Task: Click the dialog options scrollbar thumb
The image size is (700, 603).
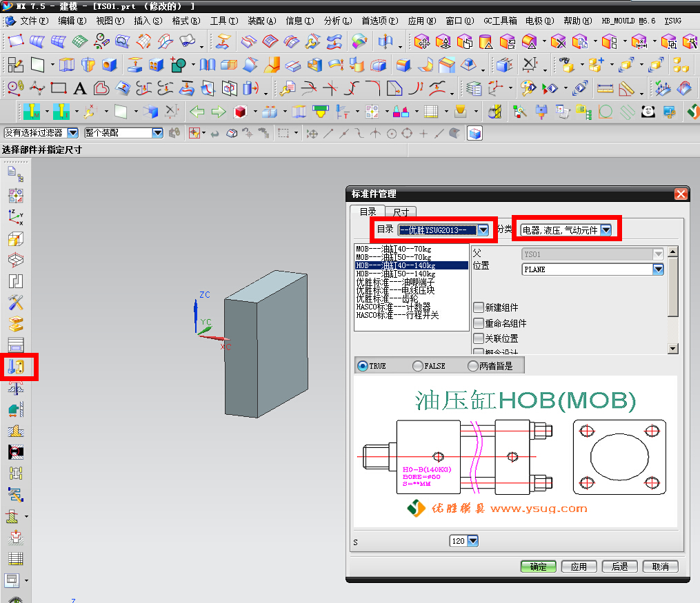Action: tap(673, 286)
